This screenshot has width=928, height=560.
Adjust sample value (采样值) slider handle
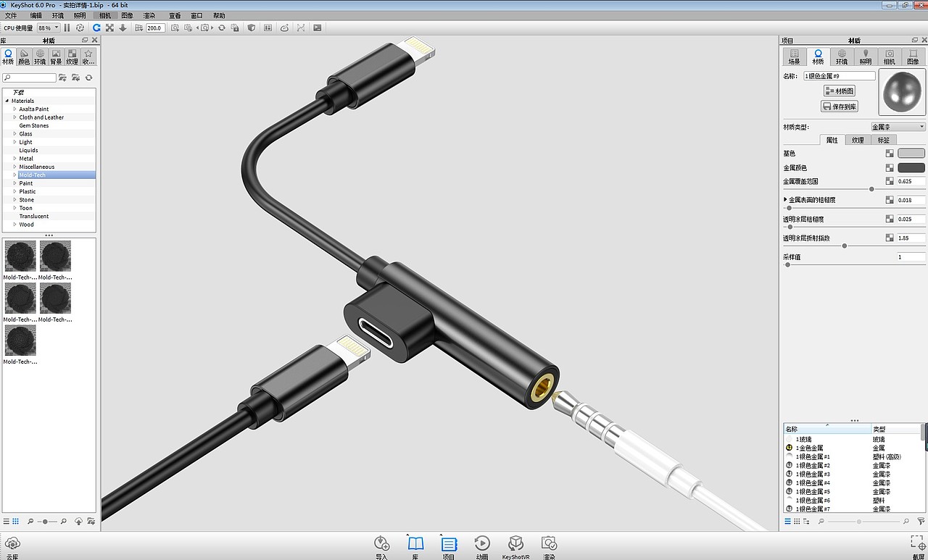click(x=788, y=264)
